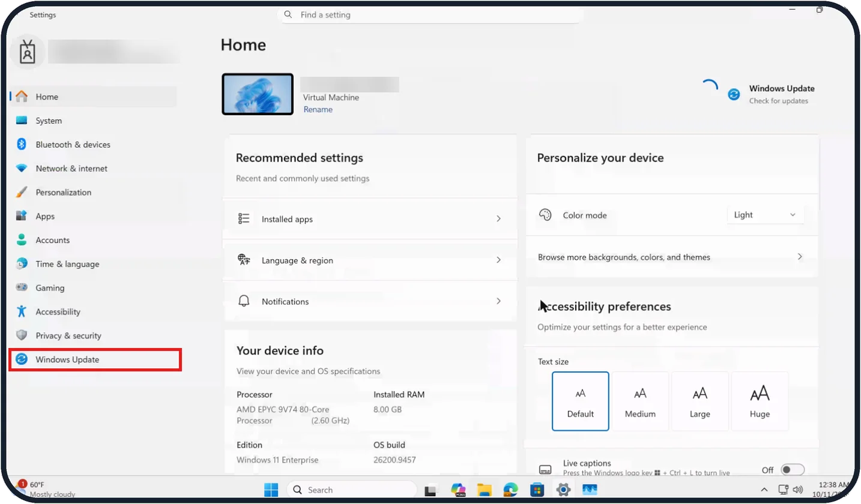Click the Privacy & security shield icon
Image resolution: width=861 pixels, height=504 pixels.
click(22, 335)
